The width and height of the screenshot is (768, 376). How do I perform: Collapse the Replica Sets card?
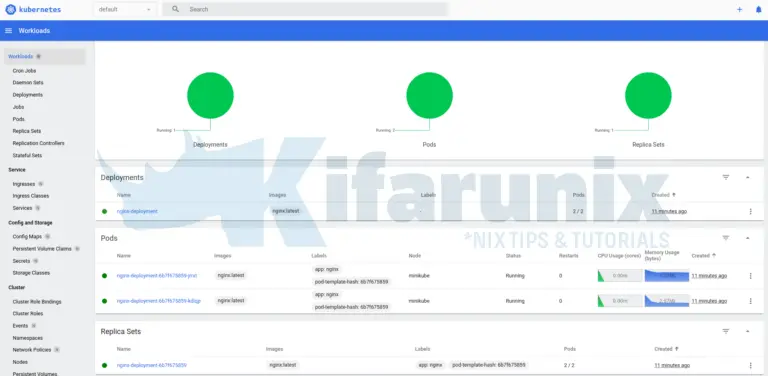tap(747, 331)
